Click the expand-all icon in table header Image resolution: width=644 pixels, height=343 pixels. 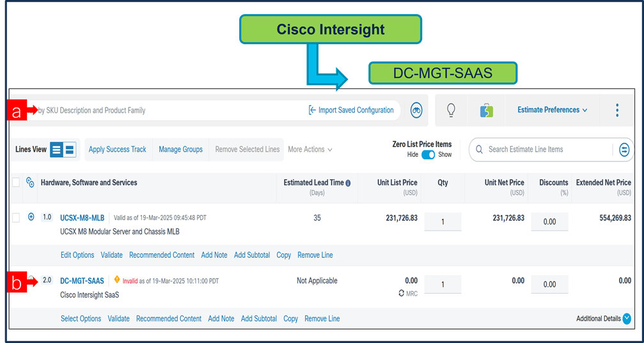[x=30, y=182]
